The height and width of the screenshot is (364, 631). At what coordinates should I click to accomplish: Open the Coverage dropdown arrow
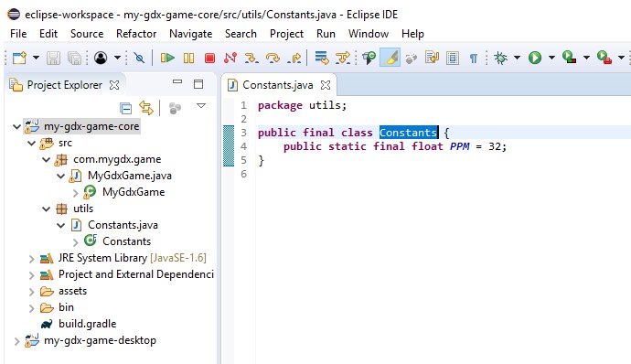[586, 58]
